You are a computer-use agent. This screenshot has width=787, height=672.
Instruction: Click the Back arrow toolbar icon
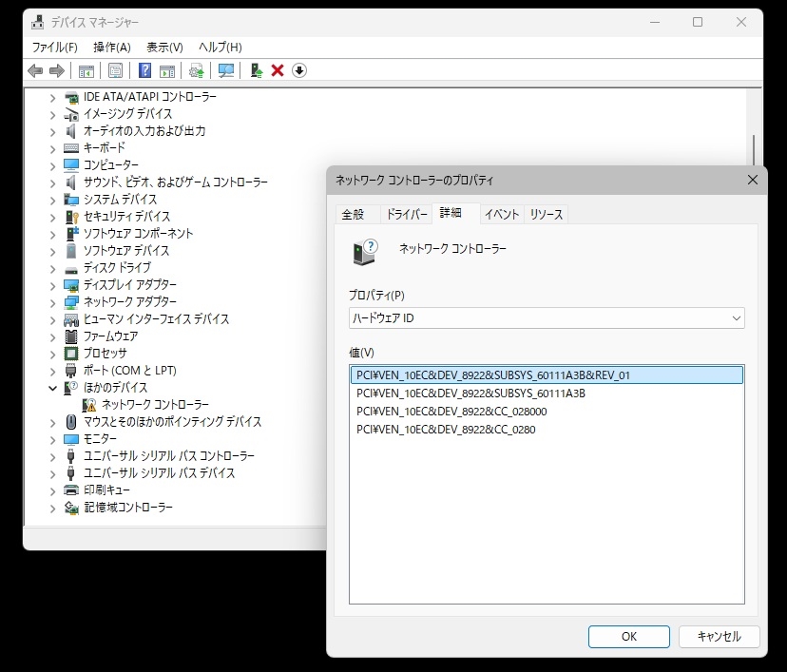point(35,70)
